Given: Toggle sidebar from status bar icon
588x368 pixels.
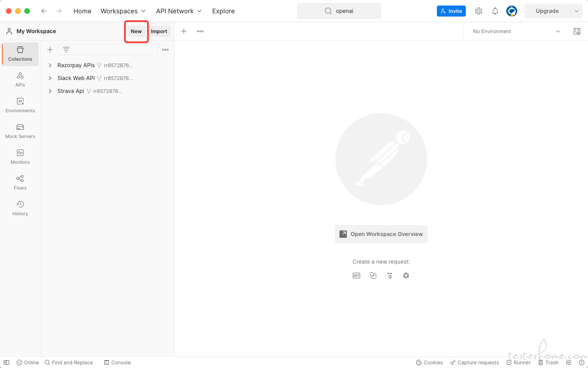Looking at the screenshot, I should click(x=6, y=362).
